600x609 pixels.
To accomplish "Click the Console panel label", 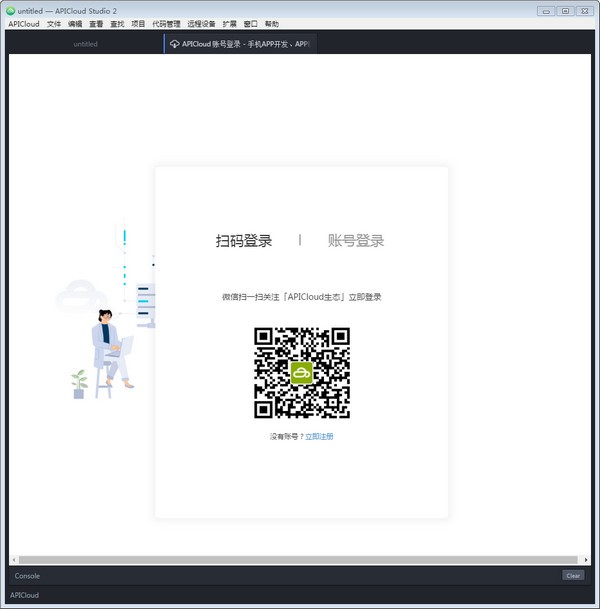I will coord(27,576).
